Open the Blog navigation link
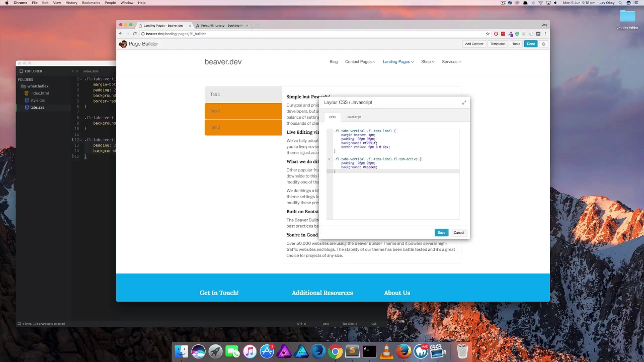Viewport: 644px width, 362px height. [x=334, y=62]
